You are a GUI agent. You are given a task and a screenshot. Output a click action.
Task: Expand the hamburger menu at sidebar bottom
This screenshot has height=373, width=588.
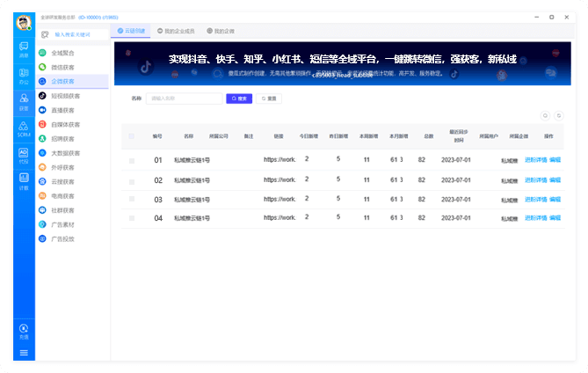(x=24, y=353)
